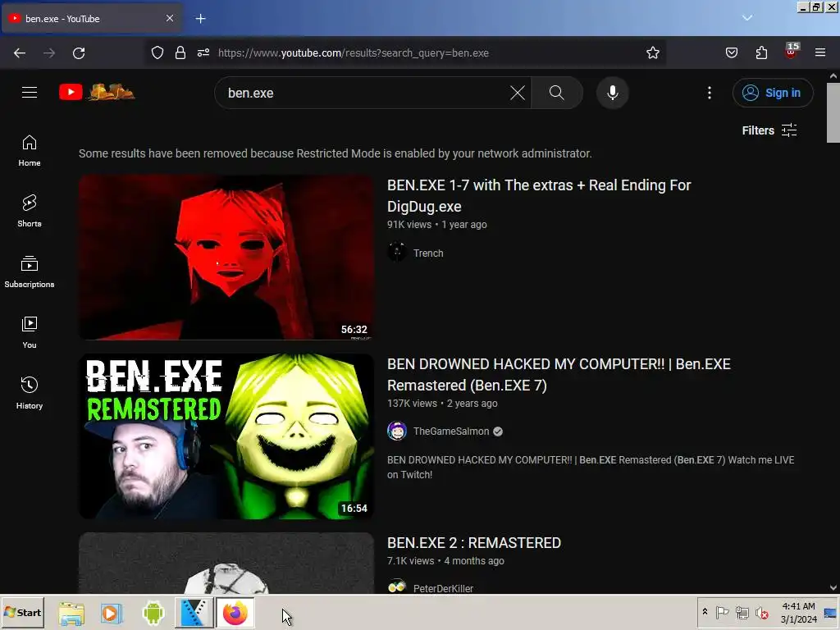Click the Pocket save icon
The width and height of the screenshot is (840, 630).
[731, 52]
